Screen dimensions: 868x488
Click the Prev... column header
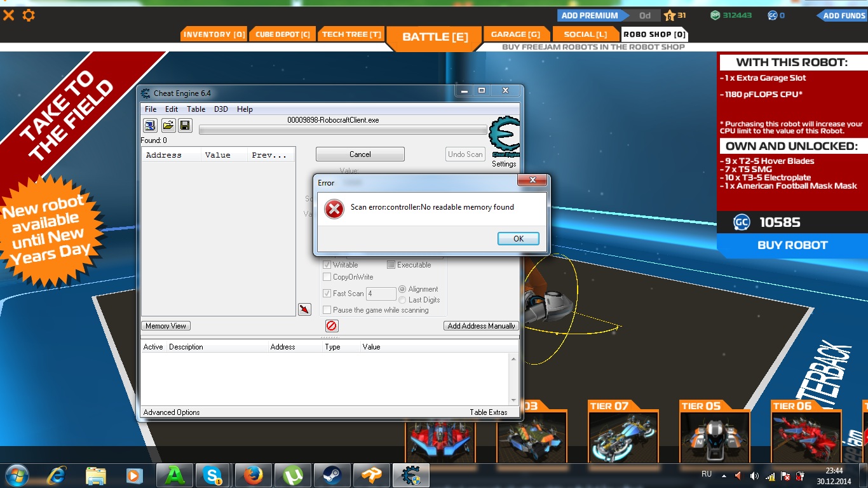(x=271, y=155)
